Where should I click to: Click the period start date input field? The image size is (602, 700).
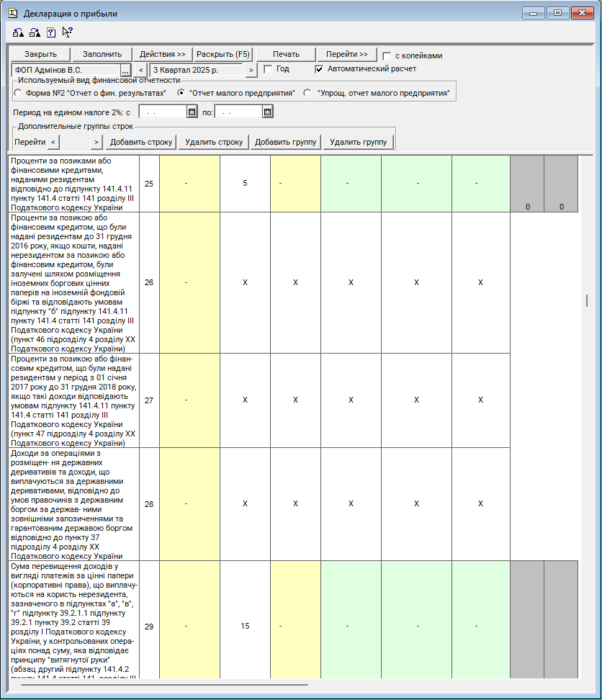(163, 112)
